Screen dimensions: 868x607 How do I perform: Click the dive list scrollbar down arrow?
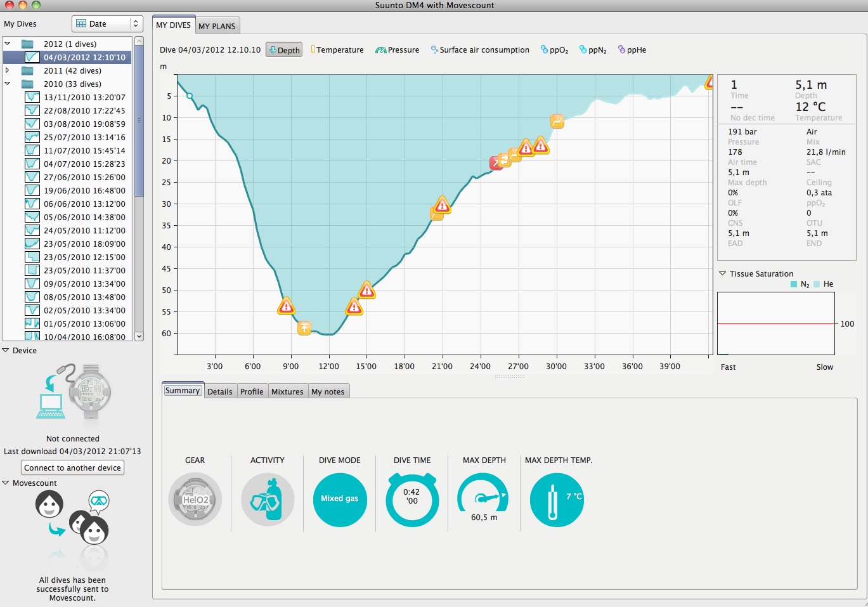pos(139,336)
